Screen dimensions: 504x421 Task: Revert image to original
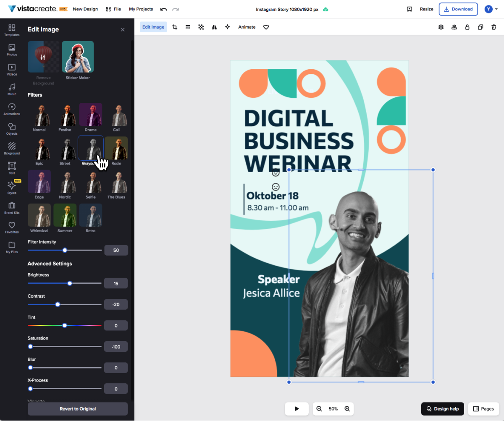coord(77,408)
